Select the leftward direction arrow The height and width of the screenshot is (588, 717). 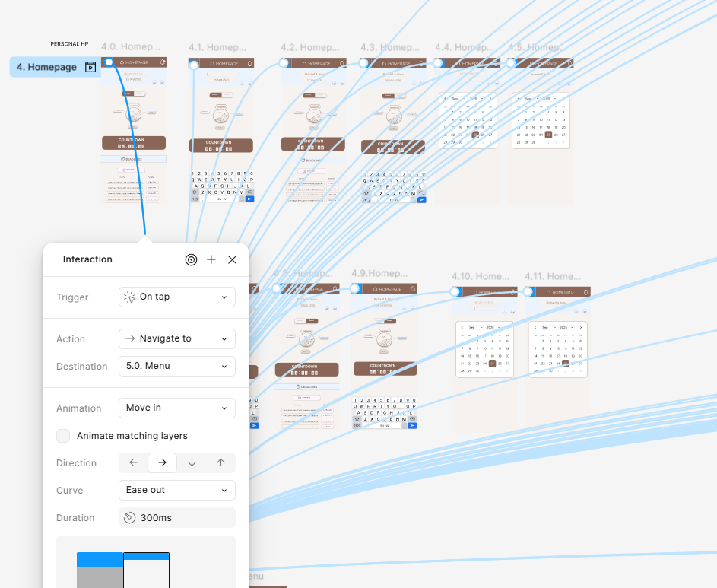(x=133, y=462)
